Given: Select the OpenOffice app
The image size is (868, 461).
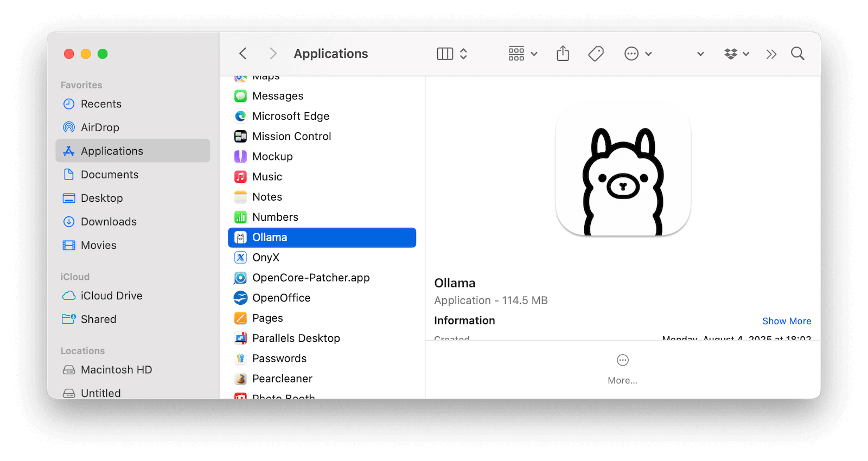Looking at the screenshot, I should [322, 298].
